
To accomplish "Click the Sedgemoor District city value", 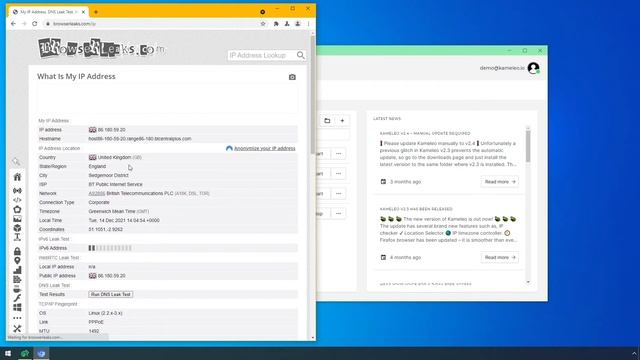I will click(109, 176).
